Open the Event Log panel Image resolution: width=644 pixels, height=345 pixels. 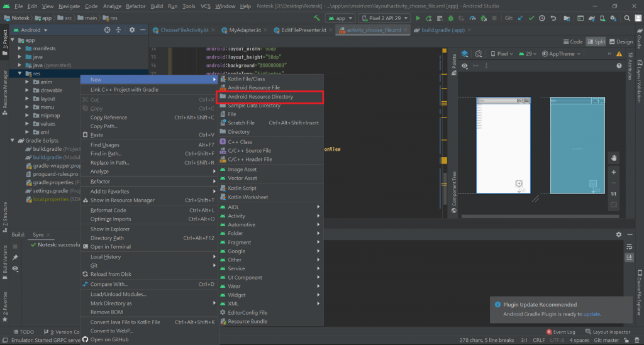[561, 332]
